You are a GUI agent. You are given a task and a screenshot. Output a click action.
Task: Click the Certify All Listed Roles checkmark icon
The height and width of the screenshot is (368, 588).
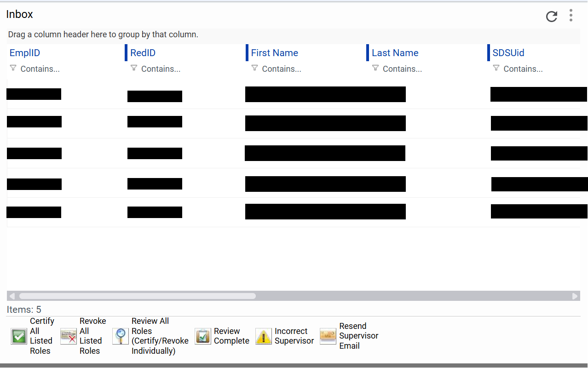(19, 336)
